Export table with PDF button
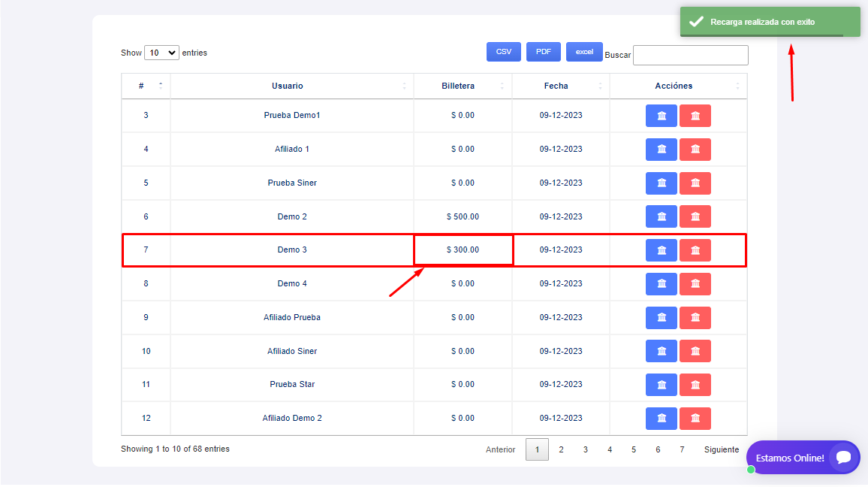Image resolution: width=868 pixels, height=487 pixels. [543, 52]
